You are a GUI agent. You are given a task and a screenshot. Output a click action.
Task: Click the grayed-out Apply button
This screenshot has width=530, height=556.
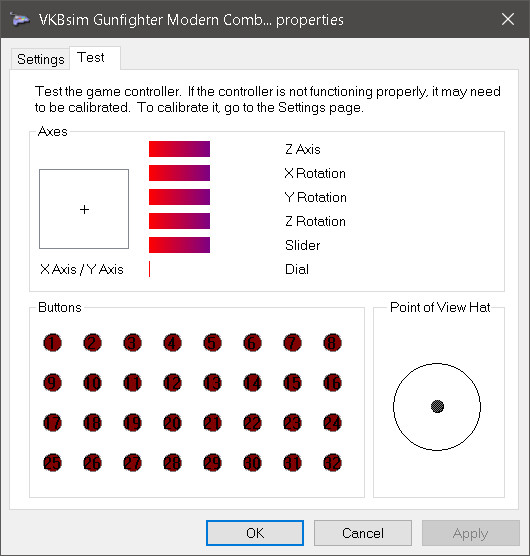pyautogui.click(x=470, y=533)
